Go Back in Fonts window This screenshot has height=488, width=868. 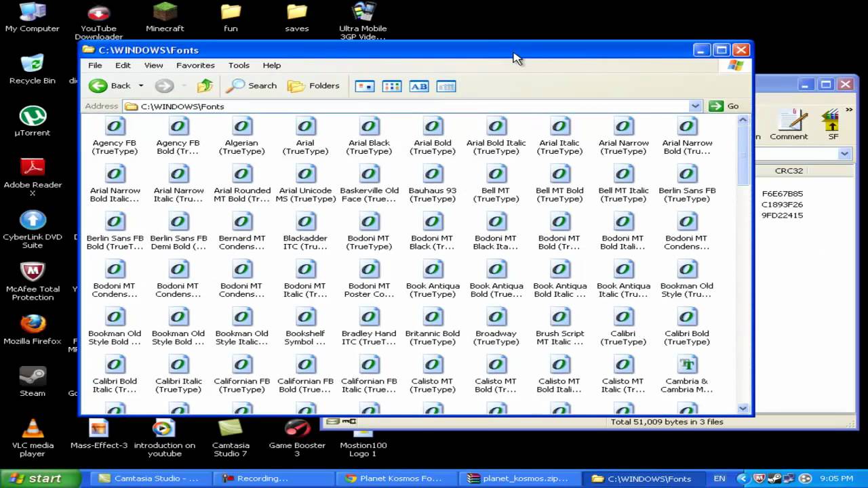click(x=110, y=85)
